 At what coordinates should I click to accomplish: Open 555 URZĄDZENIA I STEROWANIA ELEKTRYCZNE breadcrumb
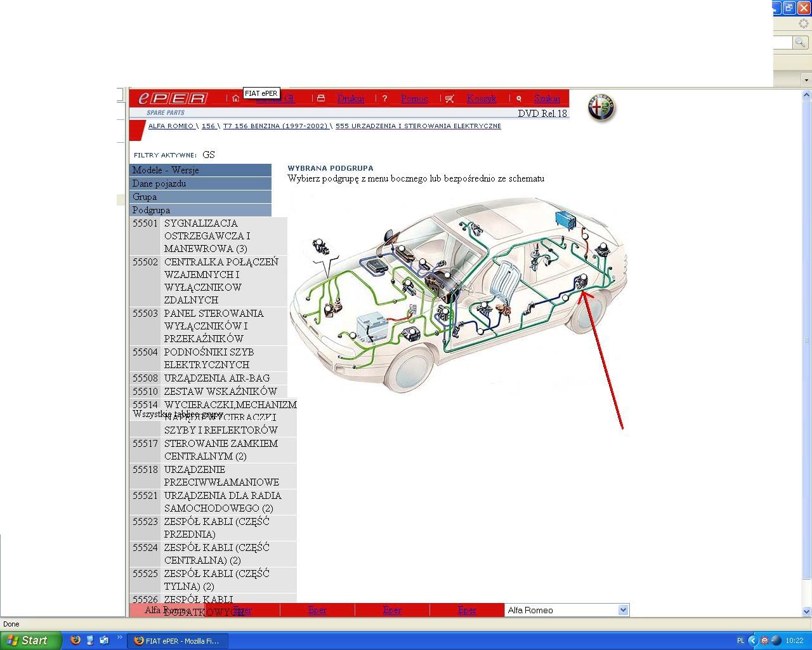pos(418,126)
